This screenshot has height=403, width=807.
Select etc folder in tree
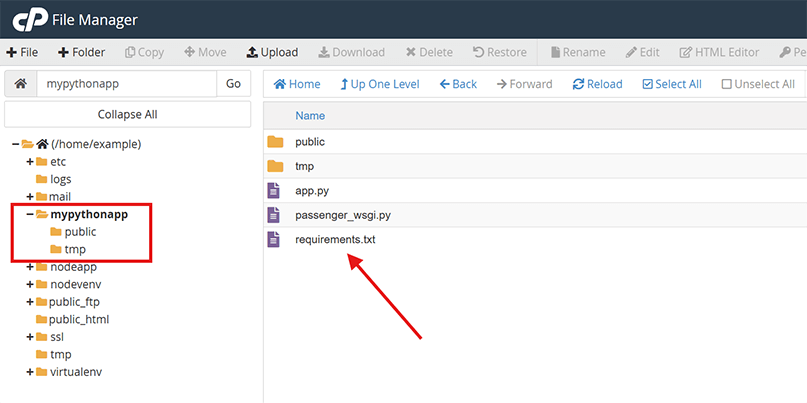click(x=58, y=162)
